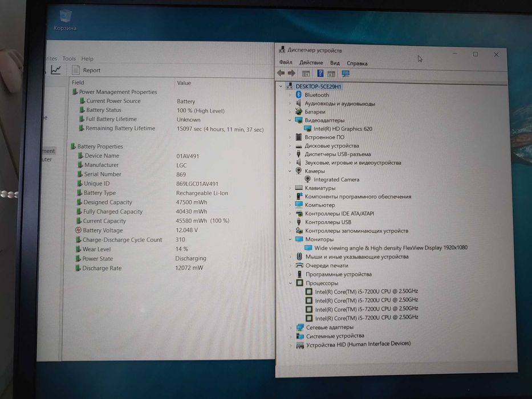532x399 pixels.
Task: Open the Справка menu
Action: (x=357, y=63)
